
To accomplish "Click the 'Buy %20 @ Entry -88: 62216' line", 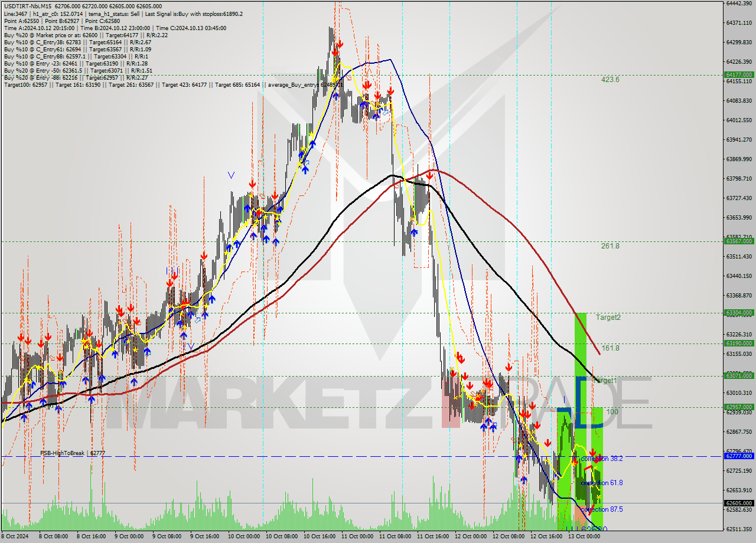I will coord(76,77).
